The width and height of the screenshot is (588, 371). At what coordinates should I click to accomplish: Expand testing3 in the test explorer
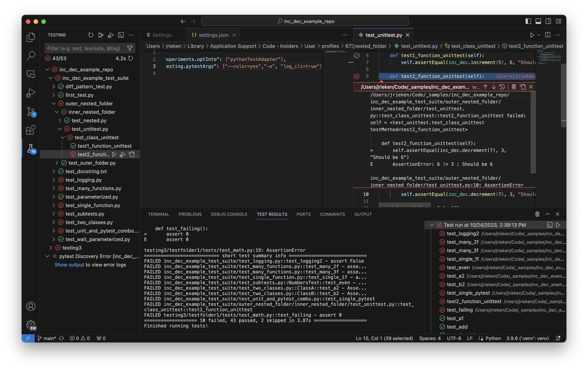pos(51,248)
